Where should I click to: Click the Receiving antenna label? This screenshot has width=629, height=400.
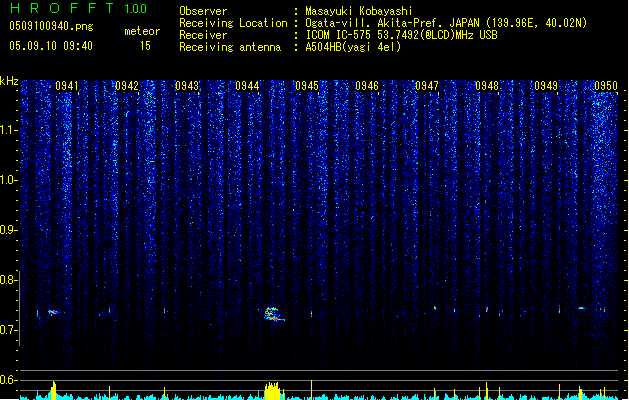pos(230,47)
